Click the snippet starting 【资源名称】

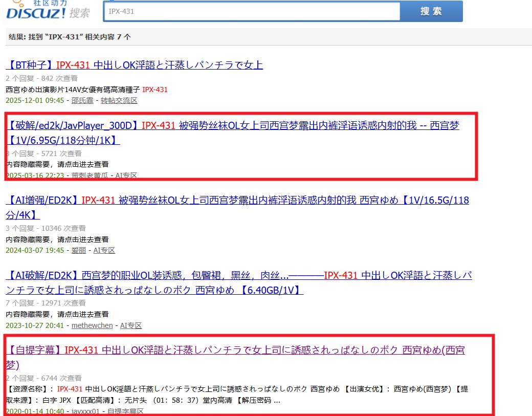(x=237, y=395)
